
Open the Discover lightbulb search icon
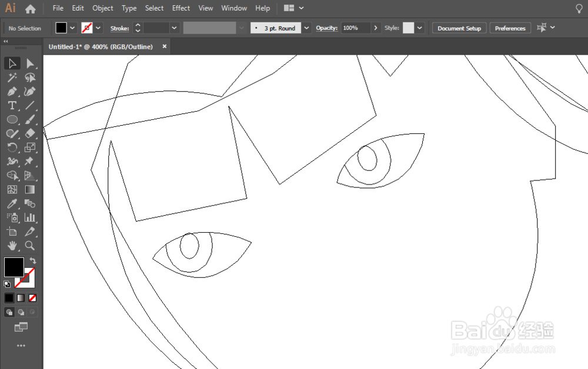tap(579, 9)
